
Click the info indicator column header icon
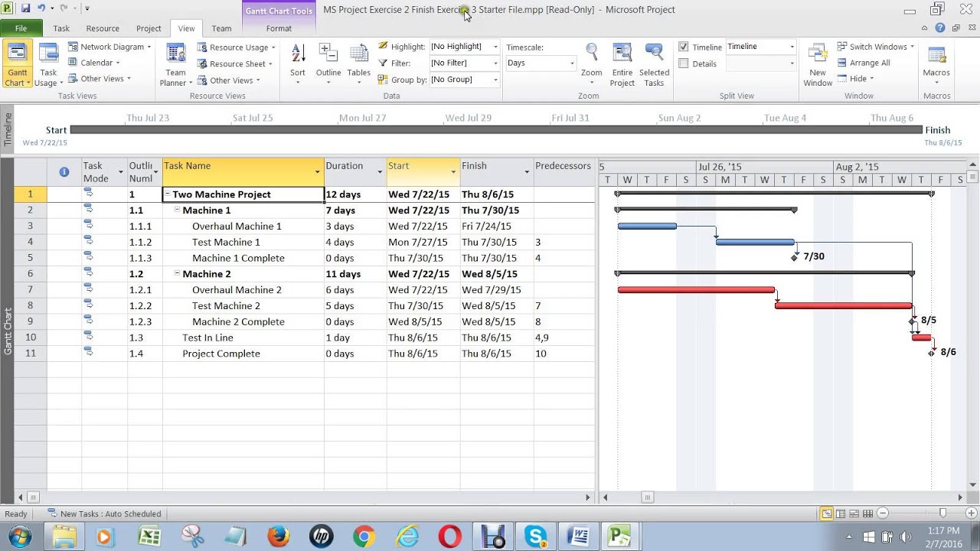(64, 172)
